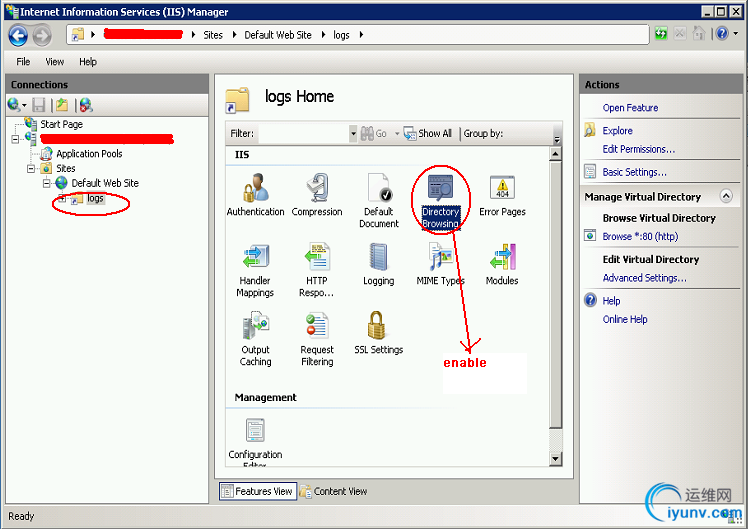Collapse Manage Virtual Directory section chevron
This screenshot has width=748, height=529.
(x=726, y=196)
